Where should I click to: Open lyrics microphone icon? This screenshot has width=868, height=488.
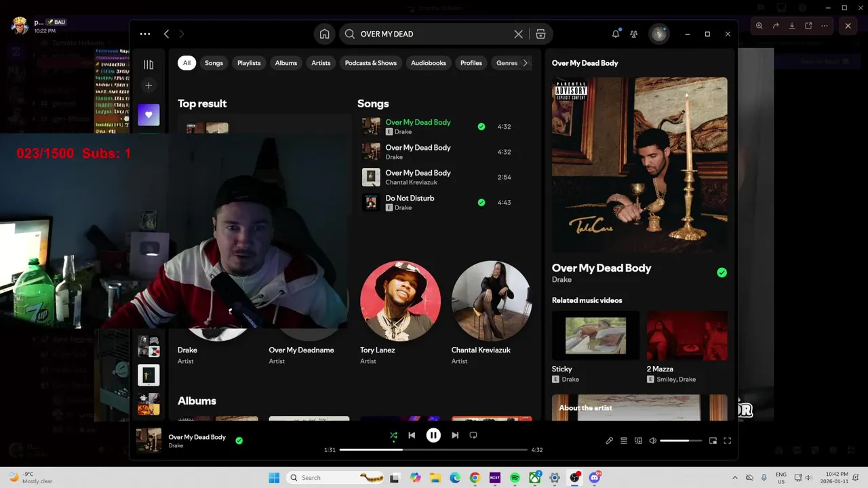coord(609,441)
